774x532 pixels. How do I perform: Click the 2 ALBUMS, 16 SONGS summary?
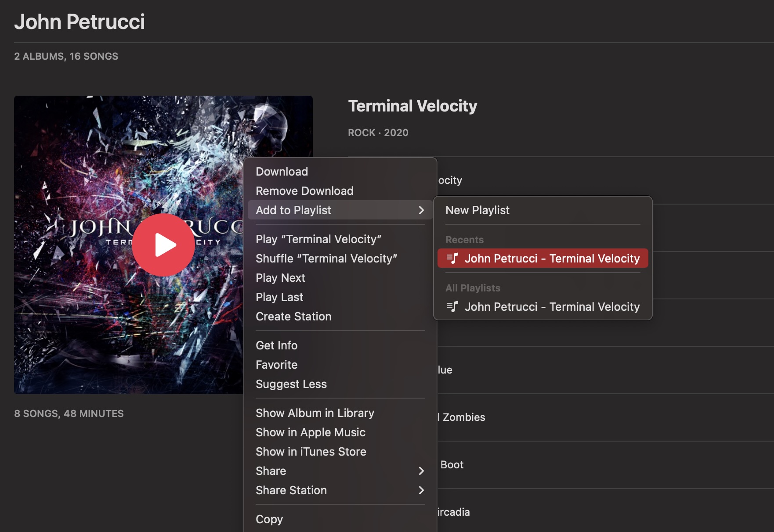[x=66, y=56]
